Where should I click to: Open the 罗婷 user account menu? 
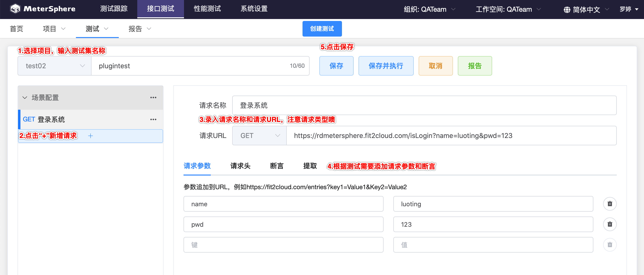[x=629, y=9]
